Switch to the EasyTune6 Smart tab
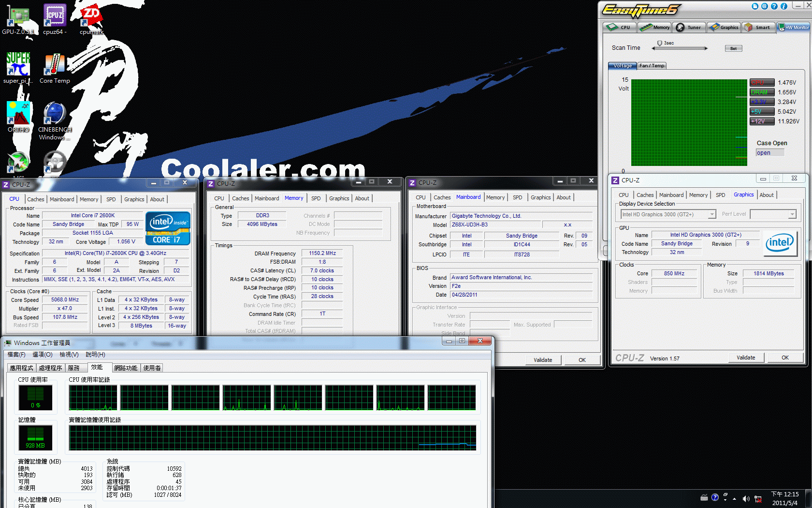 tap(758, 27)
